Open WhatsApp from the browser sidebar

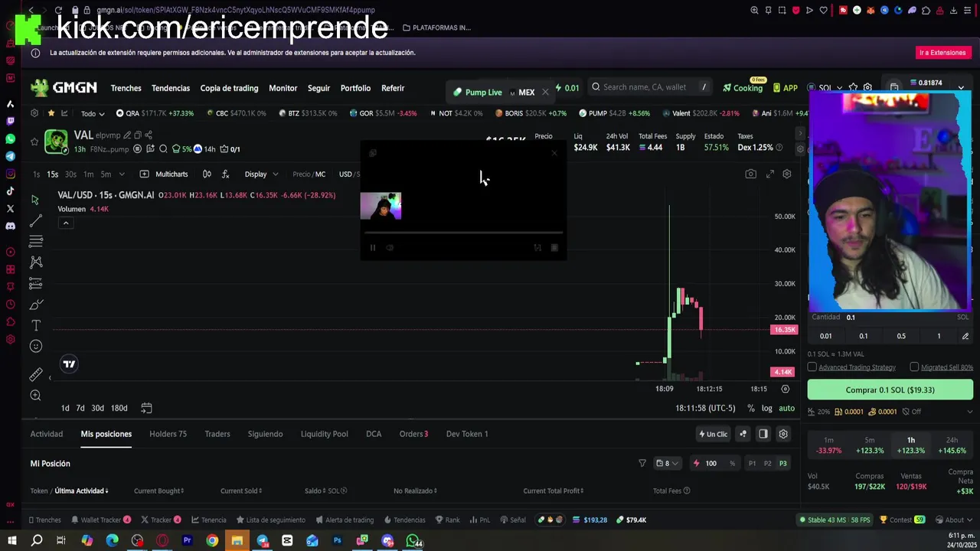coord(10,139)
